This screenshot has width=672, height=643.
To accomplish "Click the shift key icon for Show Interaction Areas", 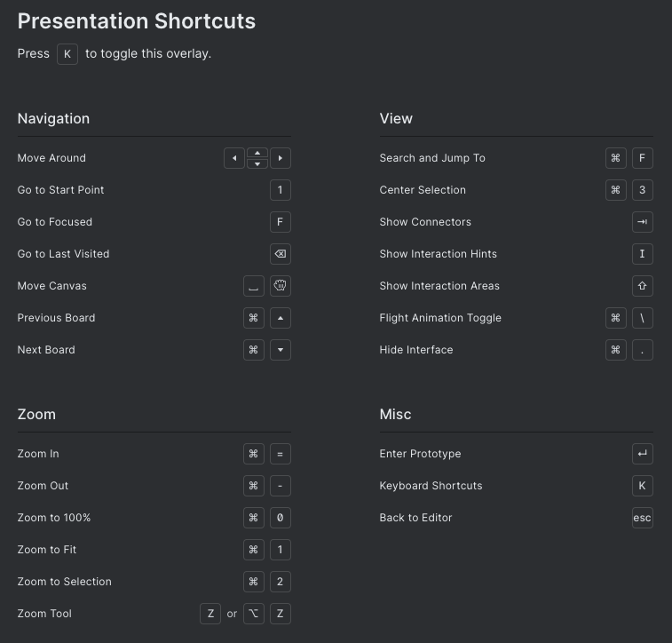I will coord(643,286).
